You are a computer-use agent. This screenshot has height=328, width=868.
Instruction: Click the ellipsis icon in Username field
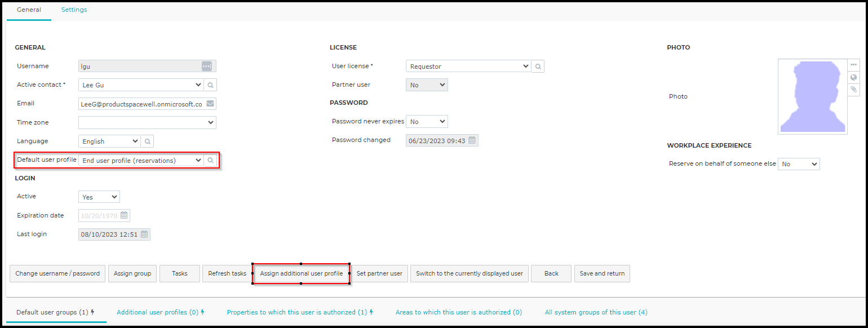coord(207,67)
